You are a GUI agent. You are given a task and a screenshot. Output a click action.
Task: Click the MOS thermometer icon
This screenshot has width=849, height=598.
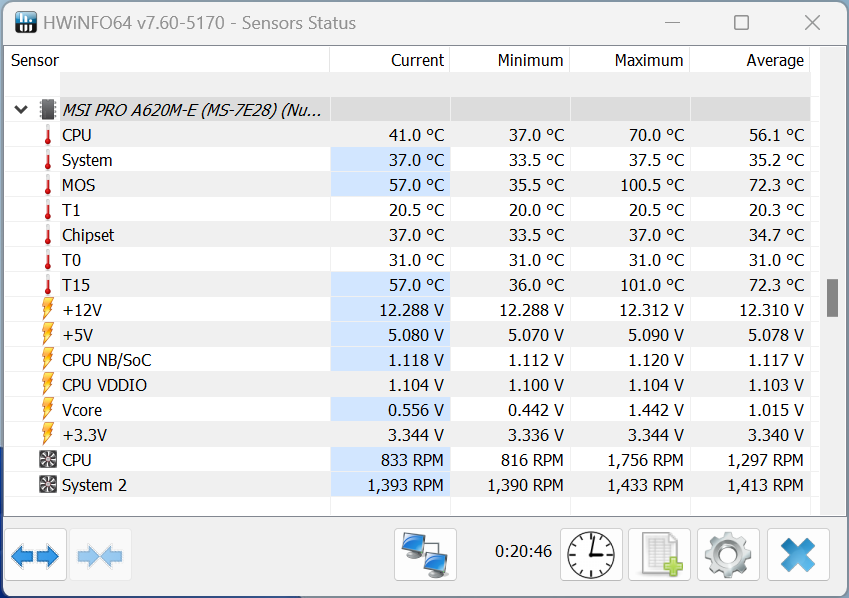pos(47,185)
